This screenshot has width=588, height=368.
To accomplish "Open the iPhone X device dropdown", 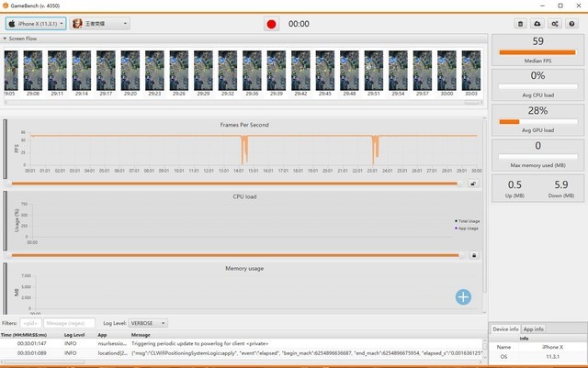I will [x=36, y=23].
